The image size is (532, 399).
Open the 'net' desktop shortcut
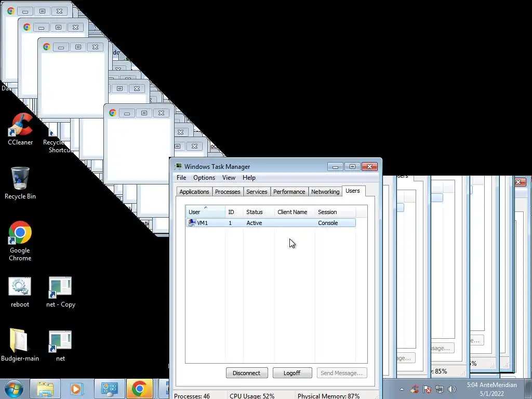click(x=60, y=345)
